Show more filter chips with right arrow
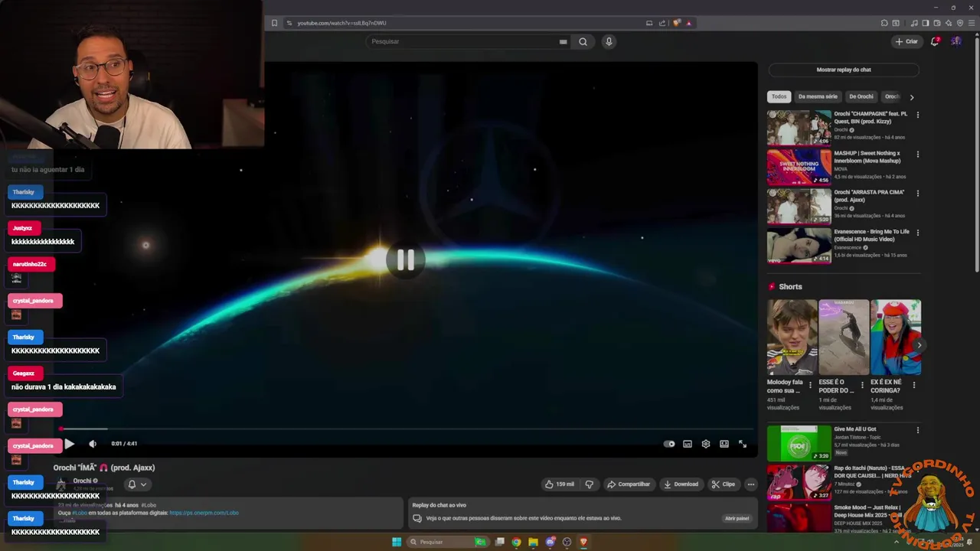Viewport: 980px width, 551px height. pyautogui.click(x=911, y=97)
